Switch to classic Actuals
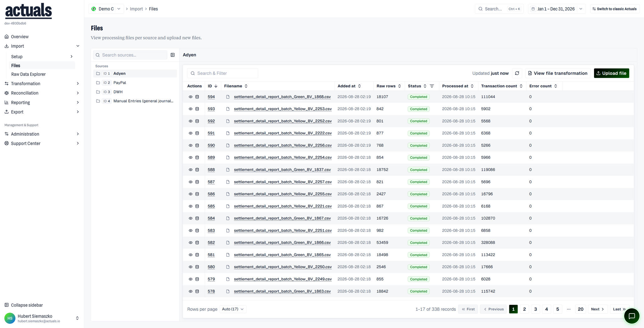This screenshot has width=644, height=328. tap(614, 9)
